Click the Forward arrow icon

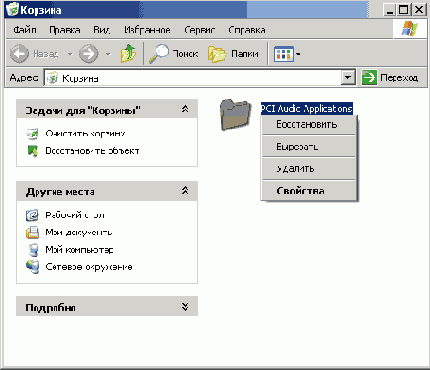(x=88, y=53)
